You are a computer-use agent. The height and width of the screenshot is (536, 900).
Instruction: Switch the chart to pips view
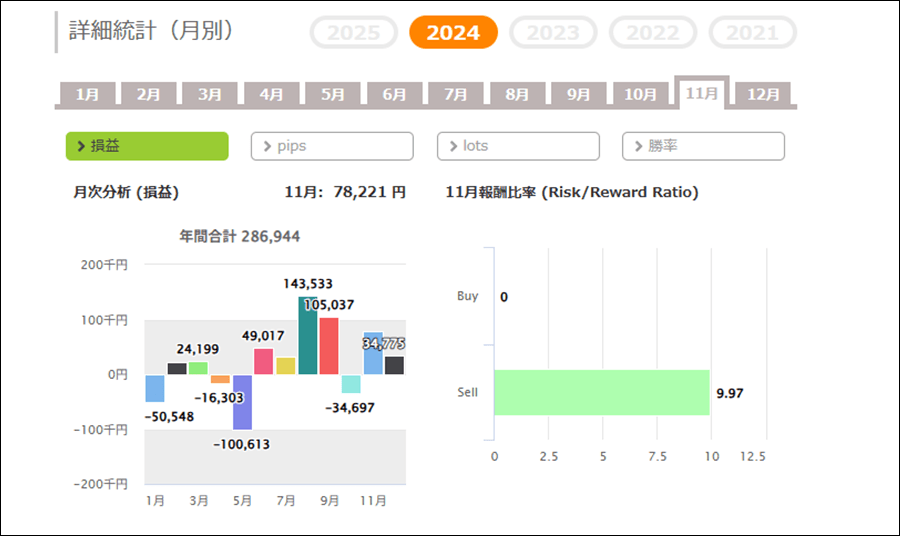click(x=332, y=146)
